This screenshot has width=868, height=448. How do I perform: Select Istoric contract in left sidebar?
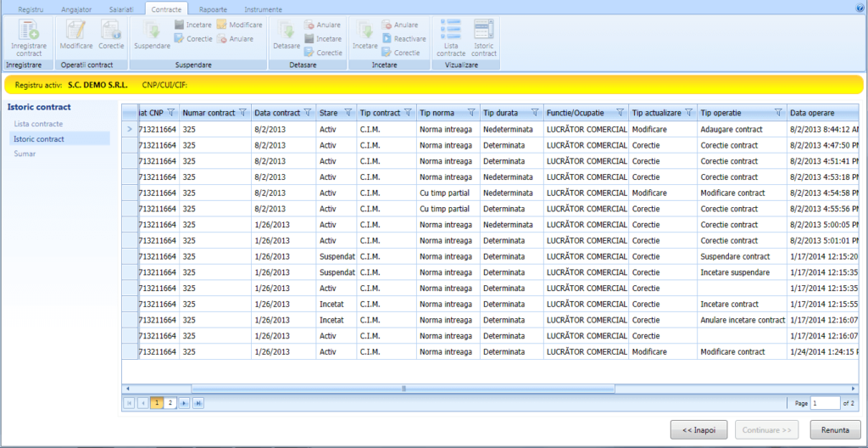(x=58, y=138)
